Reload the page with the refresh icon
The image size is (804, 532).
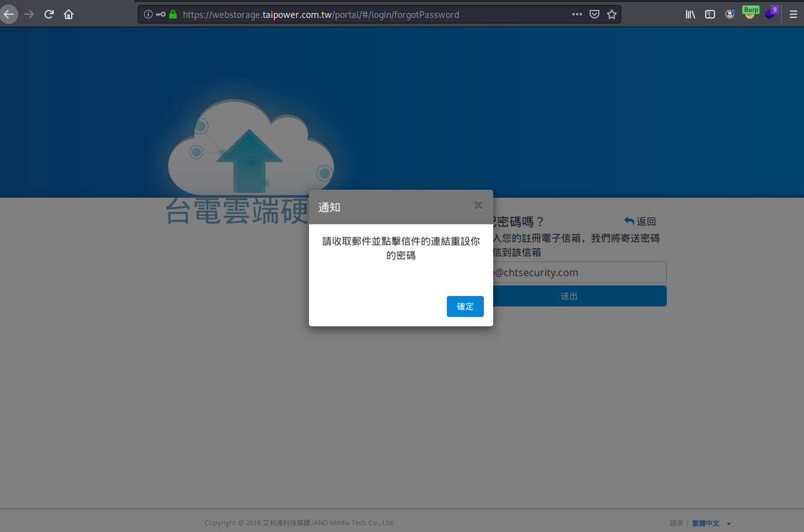49,14
